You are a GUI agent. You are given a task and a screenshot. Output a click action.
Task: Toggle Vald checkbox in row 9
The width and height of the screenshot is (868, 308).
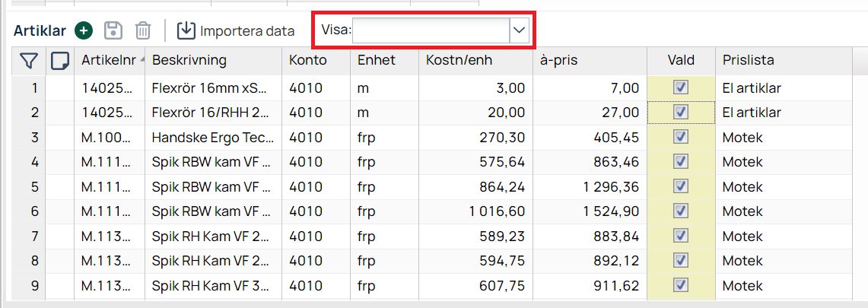(x=681, y=285)
